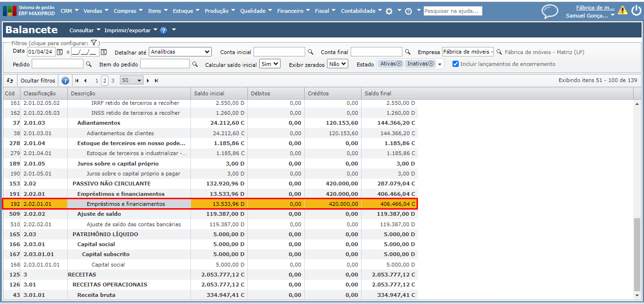
Task: Open the calendar picker for the start date
Action: point(60,52)
